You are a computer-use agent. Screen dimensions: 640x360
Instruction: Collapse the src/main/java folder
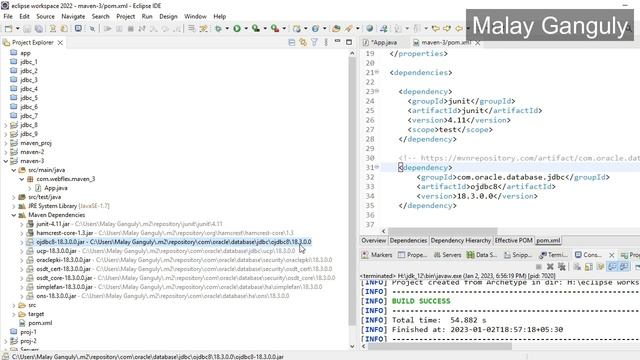tap(13, 170)
